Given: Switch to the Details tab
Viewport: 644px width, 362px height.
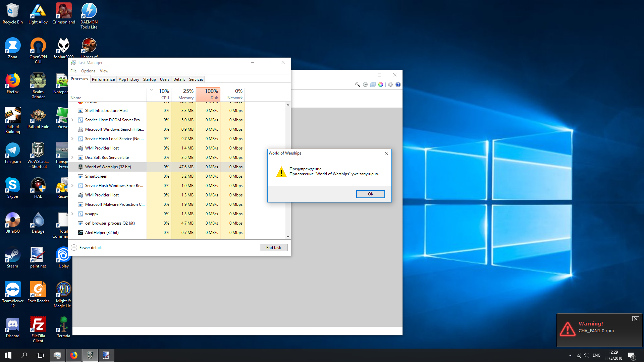Looking at the screenshot, I should point(179,79).
